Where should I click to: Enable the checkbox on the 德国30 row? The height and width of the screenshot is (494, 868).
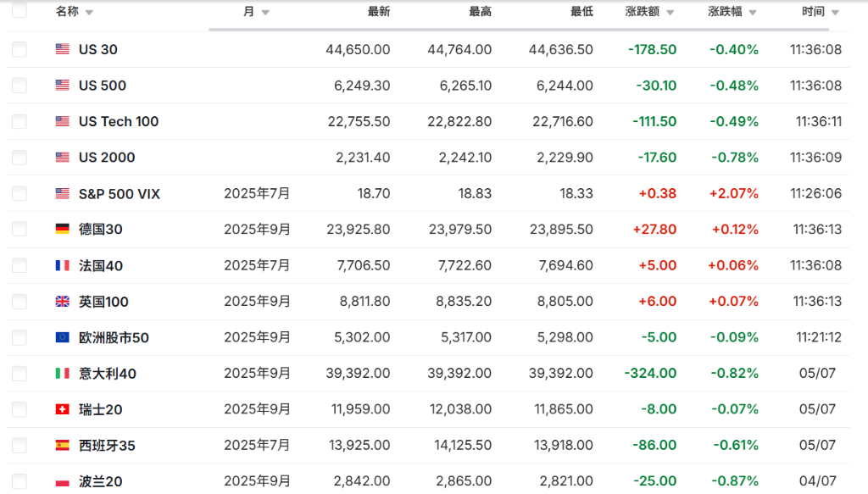tap(19, 229)
